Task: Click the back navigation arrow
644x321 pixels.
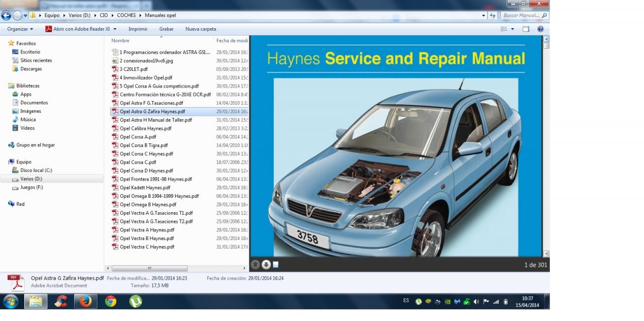Action: [7, 16]
